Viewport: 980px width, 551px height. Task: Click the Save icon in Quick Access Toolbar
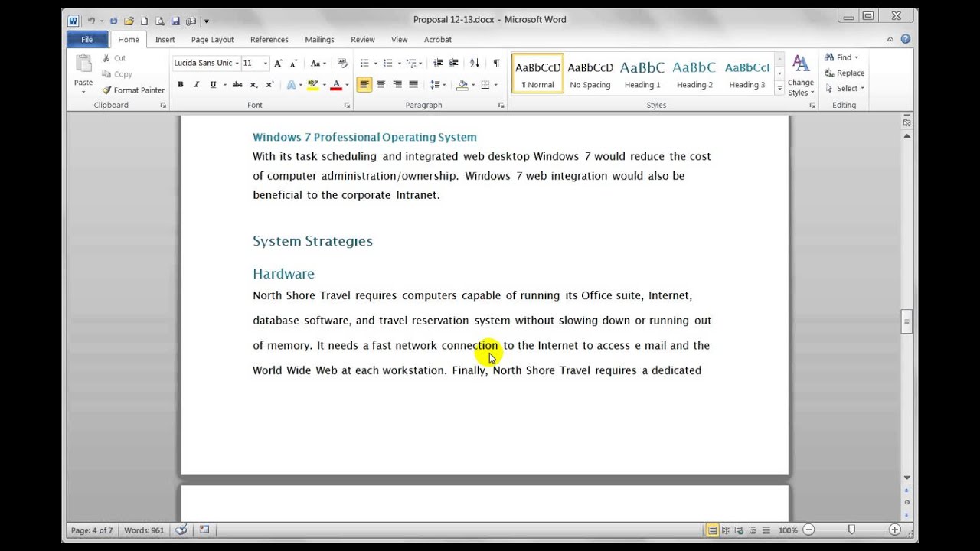point(175,21)
